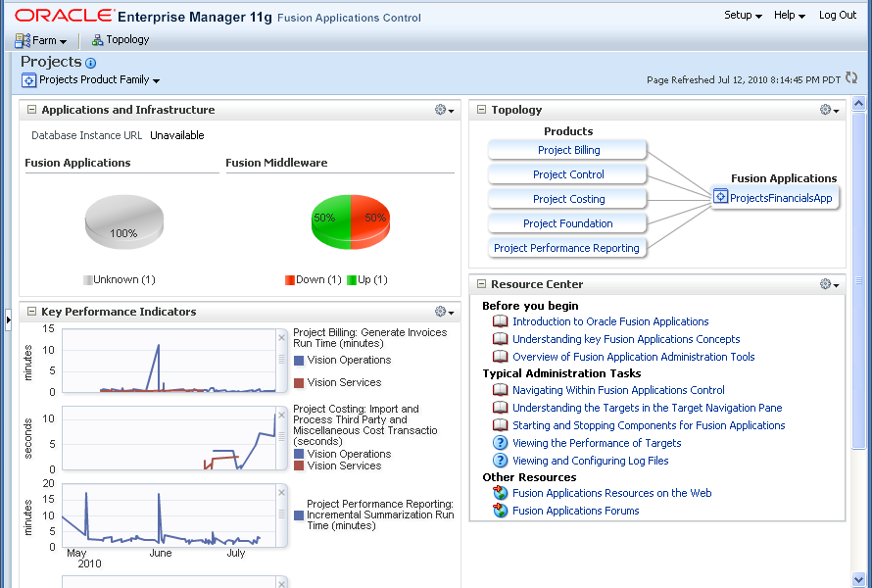Click the info icon beside Projects heading
Screen dimensions: 872x588
[x=91, y=63]
